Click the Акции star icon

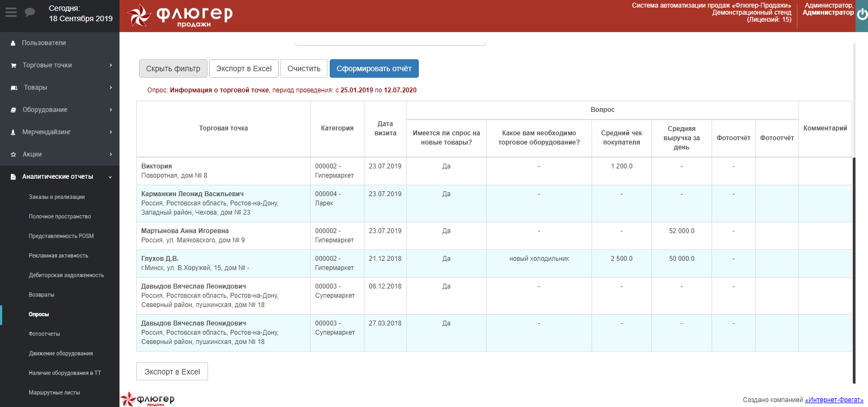[x=14, y=154]
